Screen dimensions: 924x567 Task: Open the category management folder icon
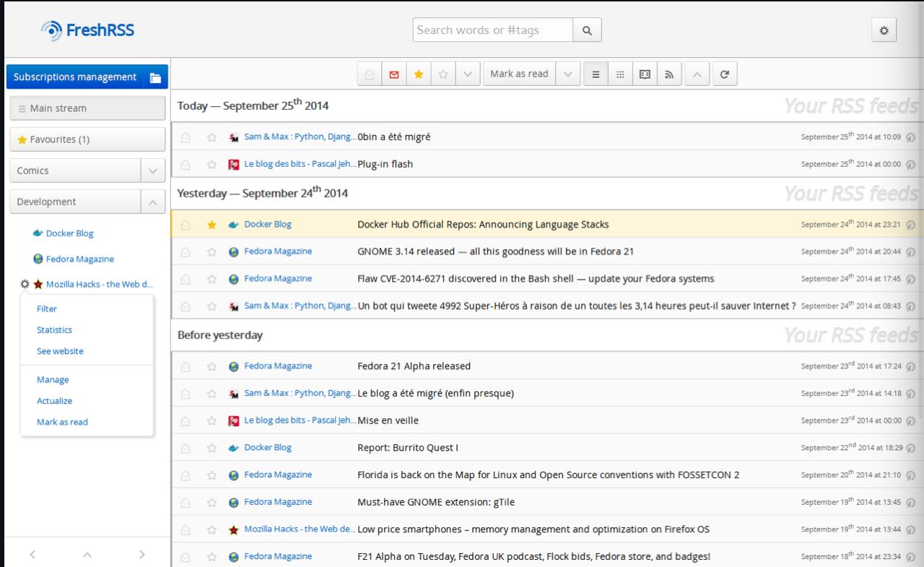coord(155,77)
